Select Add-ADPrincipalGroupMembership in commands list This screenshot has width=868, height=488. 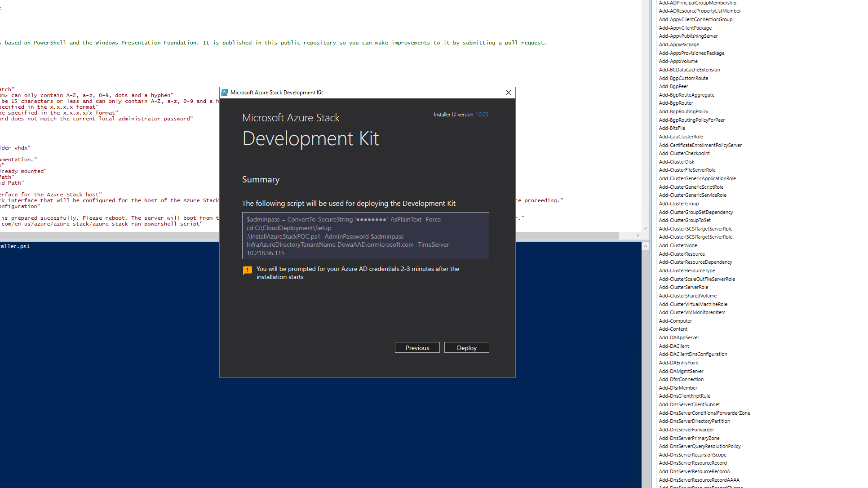(697, 3)
